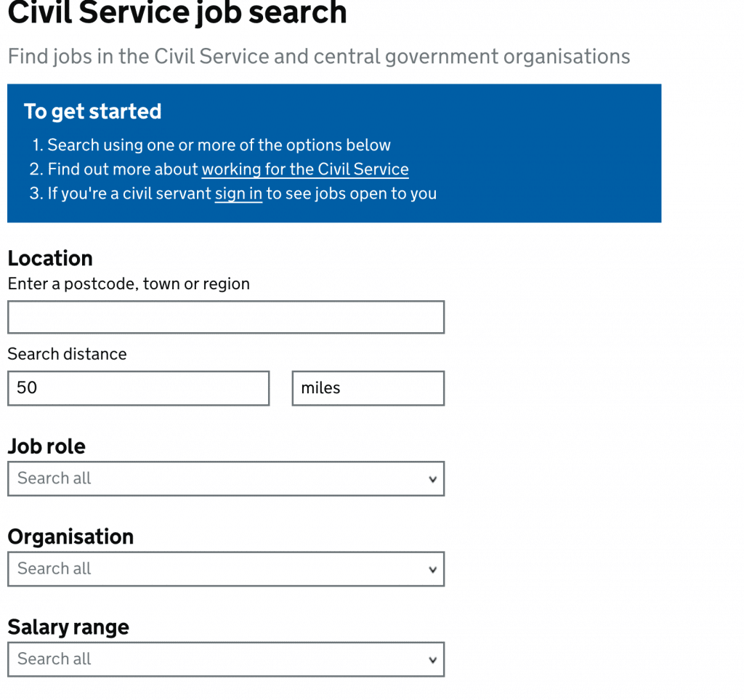Select the 50 in the distance box

(x=28, y=387)
